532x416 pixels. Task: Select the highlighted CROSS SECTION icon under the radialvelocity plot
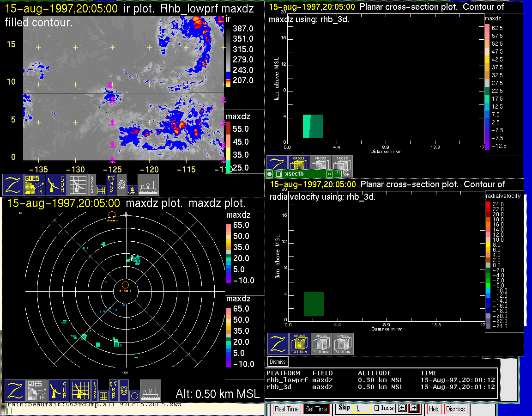(x=300, y=344)
